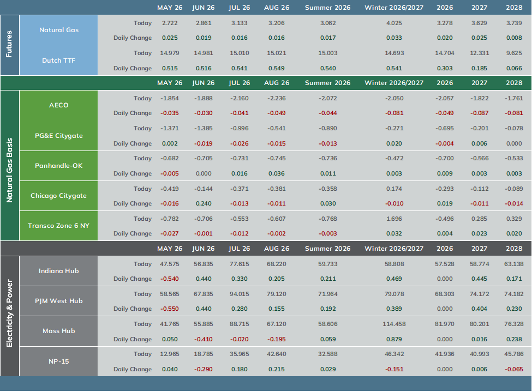The image size is (532, 392).
Task: Select the PJM West Hub cell
Action: (x=59, y=301)
